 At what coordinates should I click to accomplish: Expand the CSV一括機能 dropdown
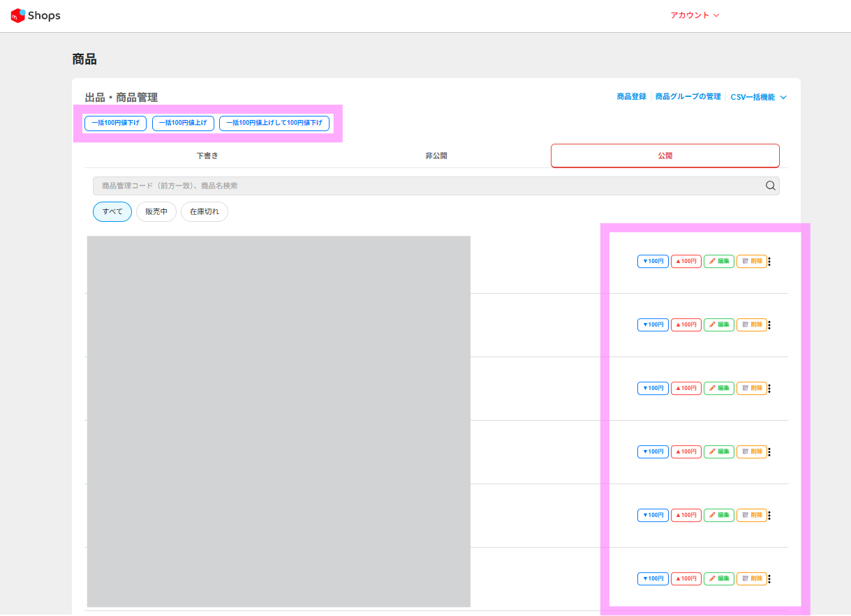pyautogui.click(x=758, y=97)
